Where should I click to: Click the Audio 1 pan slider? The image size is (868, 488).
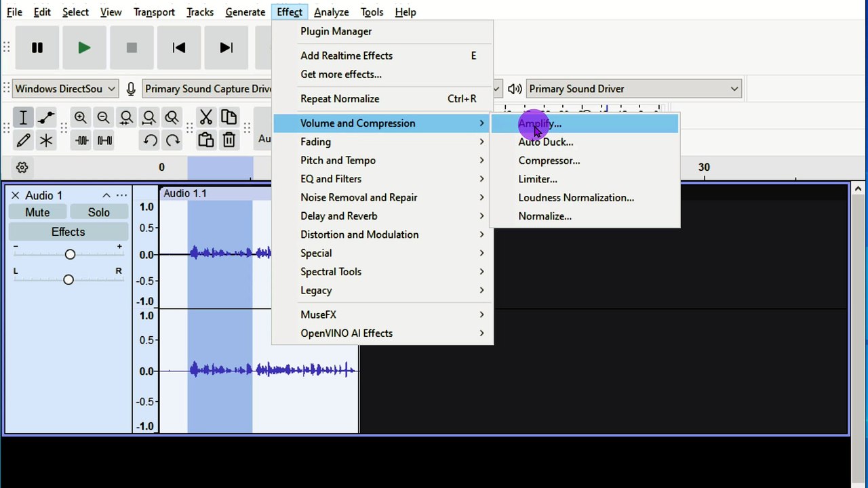click(68, 279)
